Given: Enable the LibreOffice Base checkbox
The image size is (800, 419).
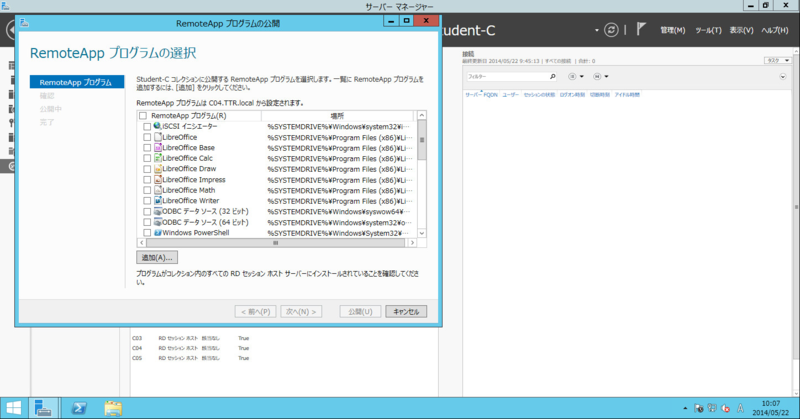Looking at the screenshot, I should click(x=147, y=148).
